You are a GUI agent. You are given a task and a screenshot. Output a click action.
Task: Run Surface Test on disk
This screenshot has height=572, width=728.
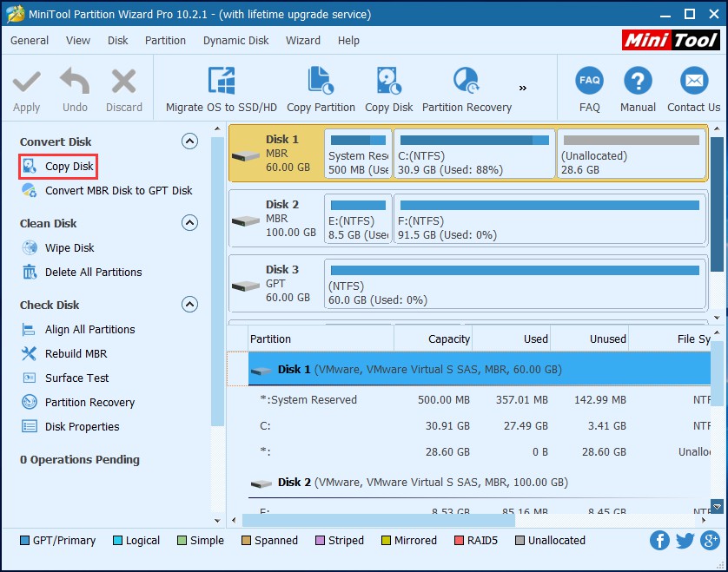click(x=65, y=378)
